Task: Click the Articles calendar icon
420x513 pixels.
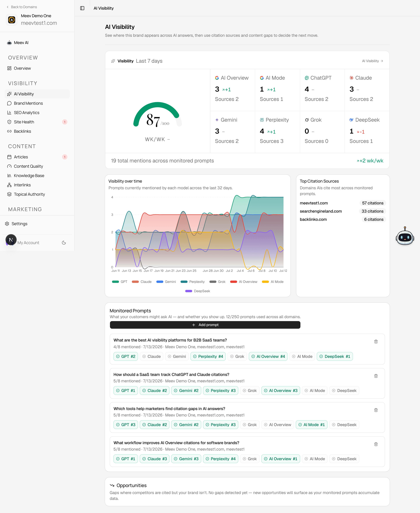Action: (9, 157)
